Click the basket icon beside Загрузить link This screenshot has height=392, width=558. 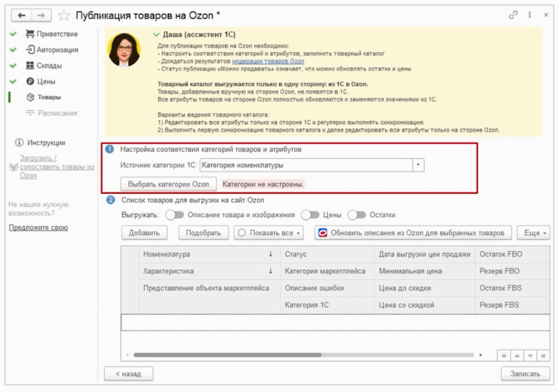click(x=13, y=167)
